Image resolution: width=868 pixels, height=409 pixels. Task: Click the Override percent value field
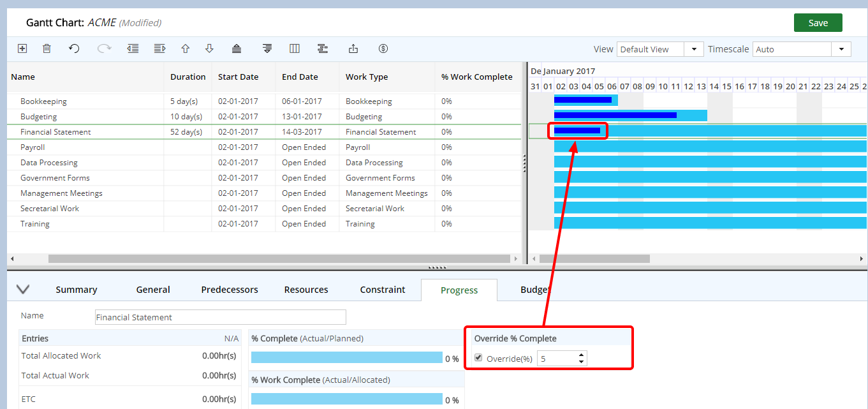click(x=557, y=359)
